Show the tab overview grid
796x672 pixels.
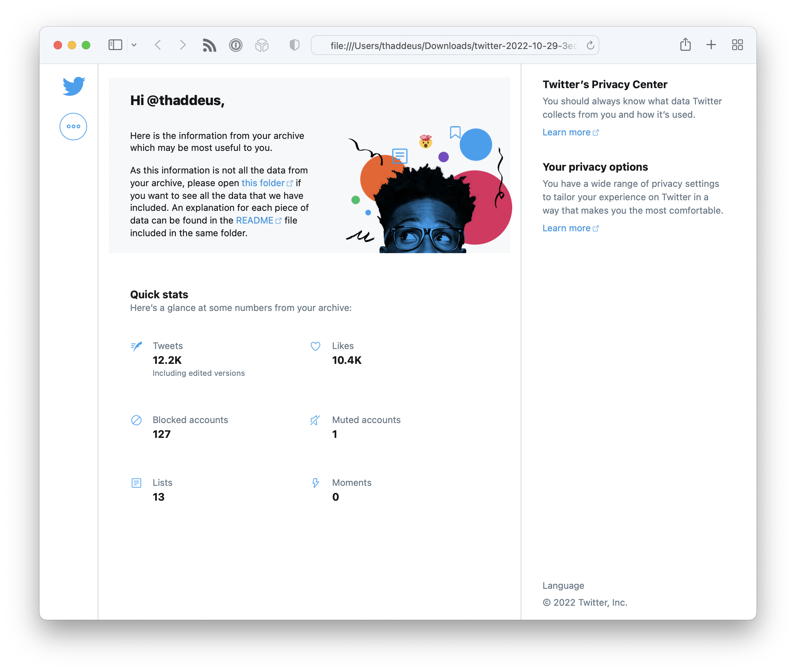coord(737,45)
